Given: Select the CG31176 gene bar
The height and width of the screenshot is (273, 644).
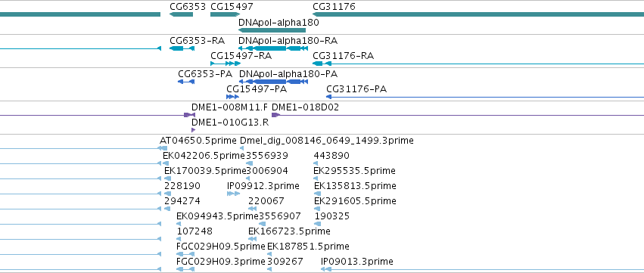Looking at the screenshot, I should click(x=478, y=14).
